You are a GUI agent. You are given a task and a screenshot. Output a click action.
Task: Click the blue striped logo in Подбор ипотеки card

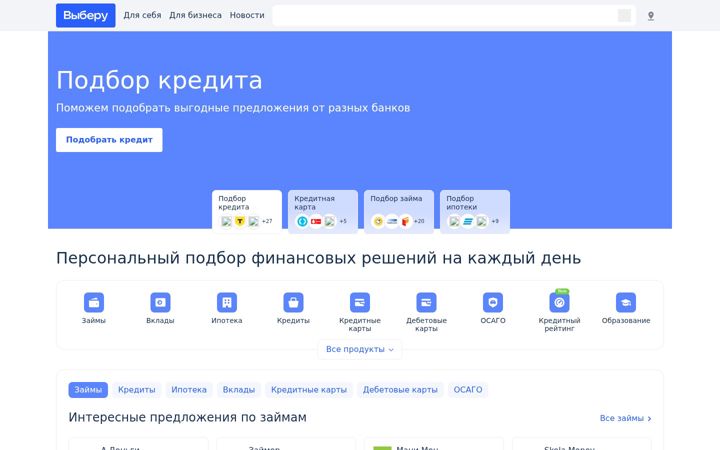coord(468,221)
